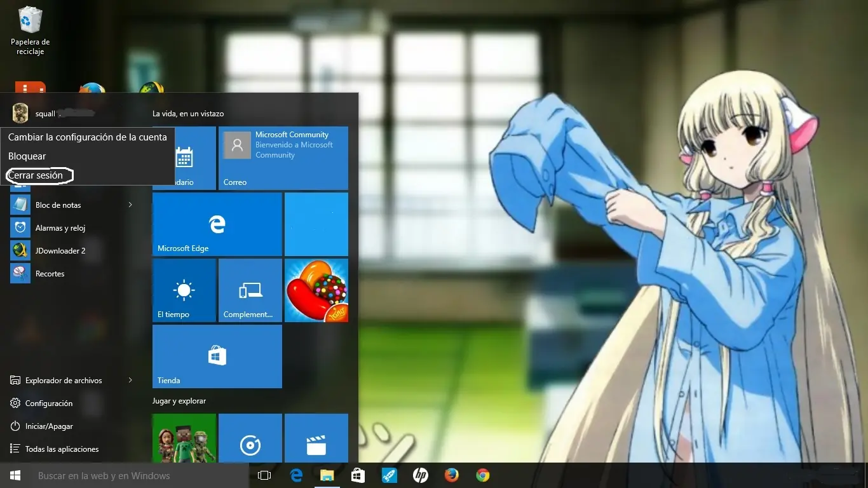Viewport: 868px width, 488px height.
Task: Click the squall user account avatar
Action: (20, 113)
